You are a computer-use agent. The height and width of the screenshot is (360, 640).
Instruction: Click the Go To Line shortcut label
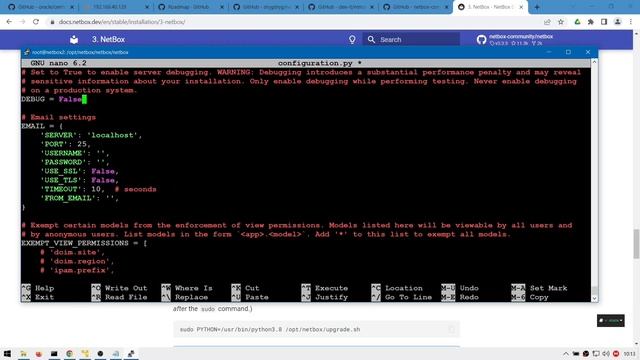pos(408,297)
